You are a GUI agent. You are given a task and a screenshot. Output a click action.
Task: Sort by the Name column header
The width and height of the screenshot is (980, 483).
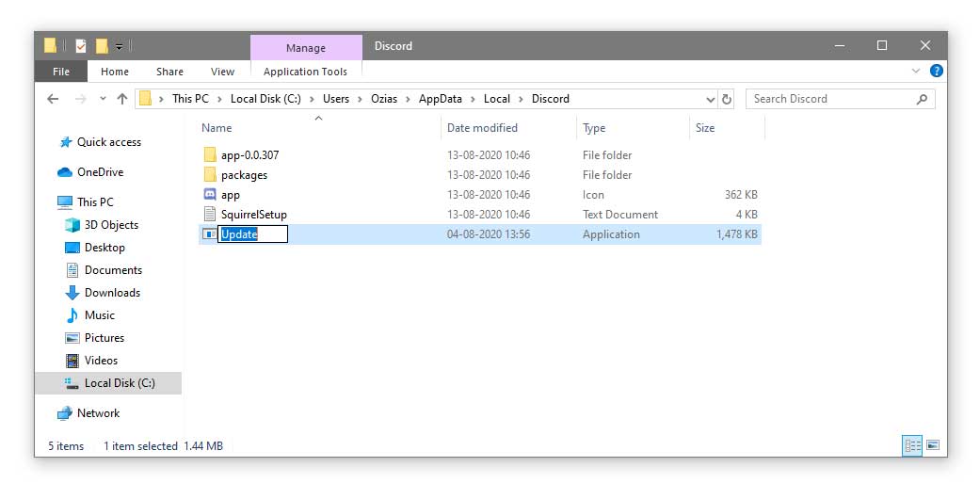(x=217, y=128)
